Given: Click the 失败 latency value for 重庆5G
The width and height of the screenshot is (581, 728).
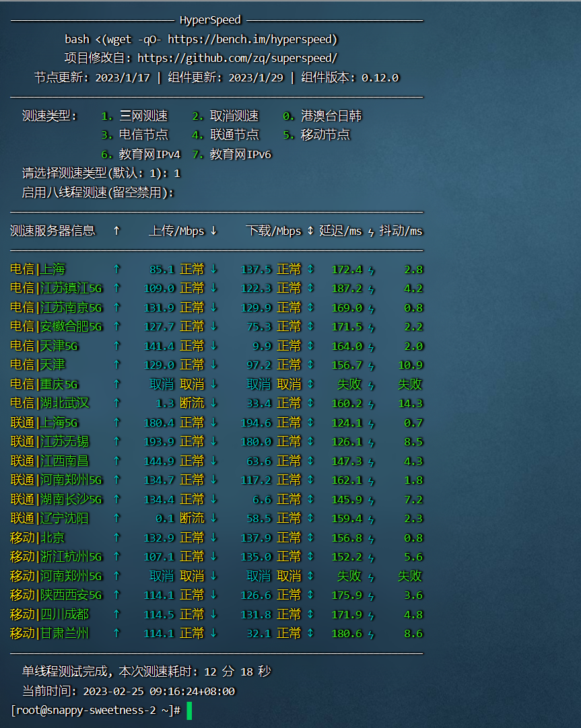Looking at the screenshot, I should point(349,384).
